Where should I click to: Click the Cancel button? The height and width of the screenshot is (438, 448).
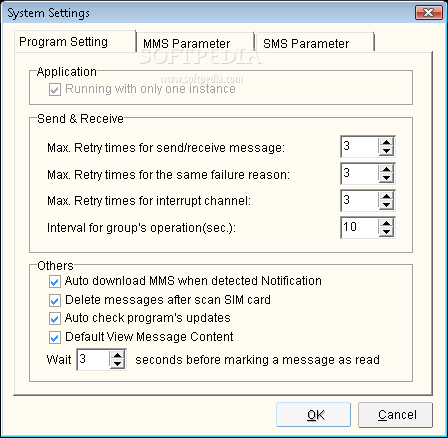click(x=396, y=415)
